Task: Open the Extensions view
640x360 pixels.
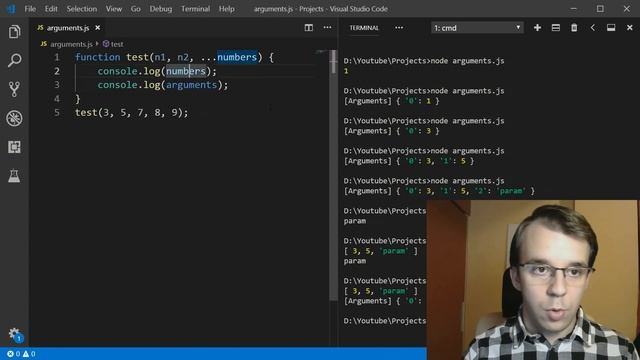Action: pos(14,147)
